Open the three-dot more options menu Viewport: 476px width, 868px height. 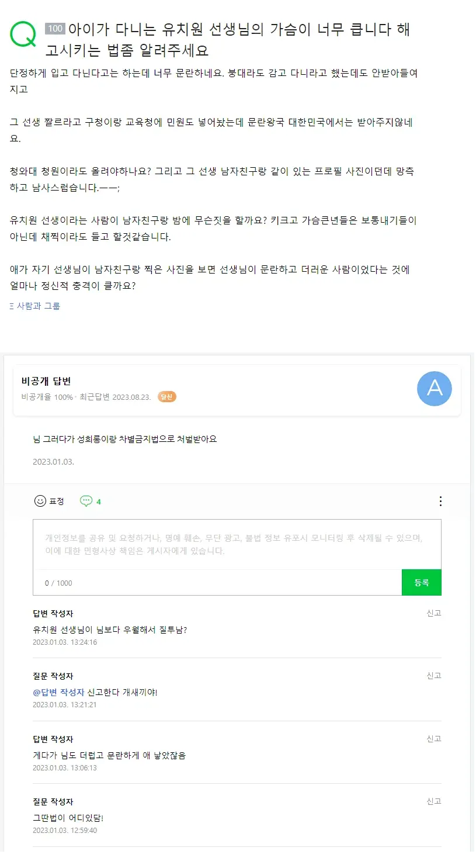[x=440, y=501]
